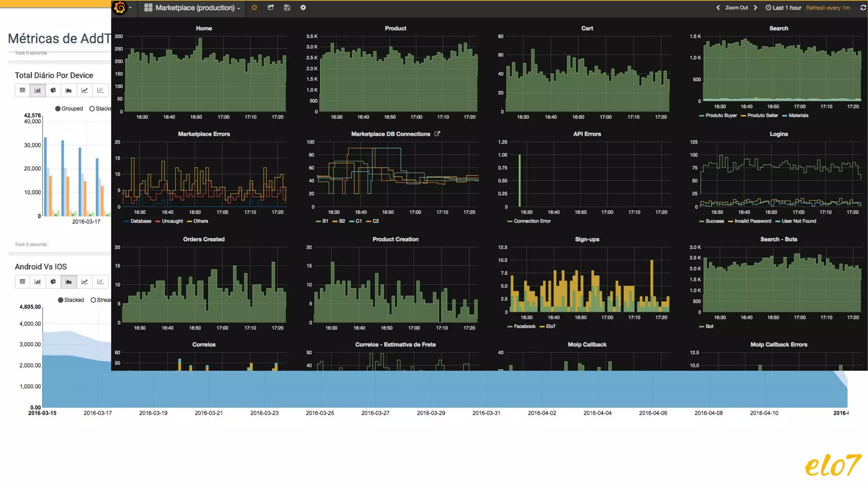Open the Grafana logo menu
Image resolution: width=868 pixels, height=488 pixels.
(120, 8)
